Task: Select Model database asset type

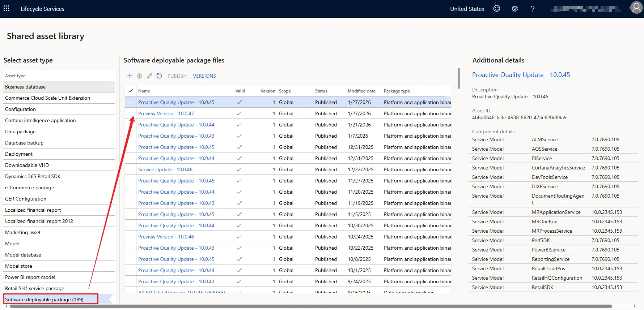Action: (59, 255)
